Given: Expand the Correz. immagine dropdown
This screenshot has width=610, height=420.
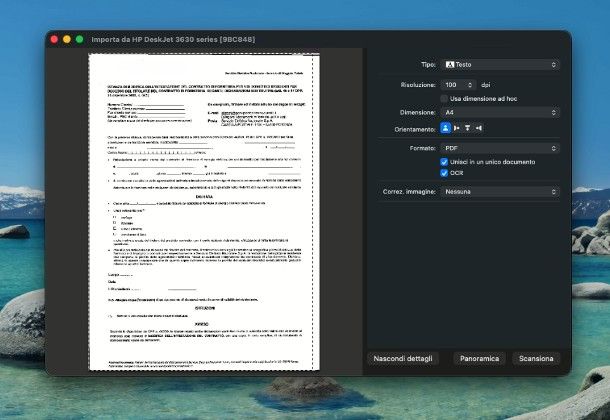Looking at the screenshot, I should (x=500, y=191).
